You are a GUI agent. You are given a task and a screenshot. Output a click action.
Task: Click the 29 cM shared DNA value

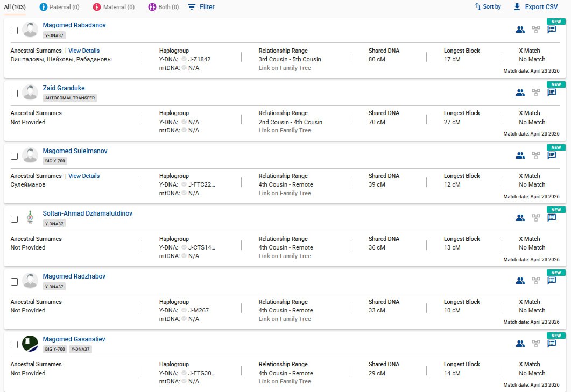377,373
